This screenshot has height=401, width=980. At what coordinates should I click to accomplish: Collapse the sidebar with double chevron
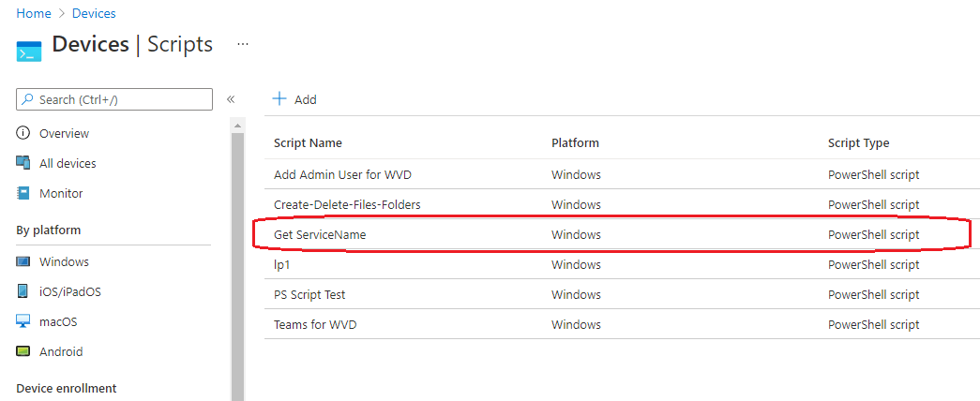point(231,99)
